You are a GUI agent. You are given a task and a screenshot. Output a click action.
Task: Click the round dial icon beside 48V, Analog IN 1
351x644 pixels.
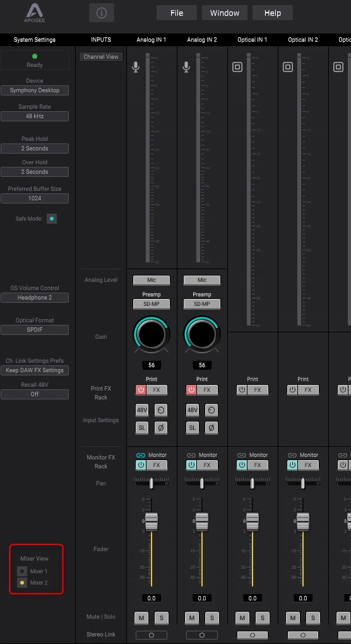click(x=161, y=410)
